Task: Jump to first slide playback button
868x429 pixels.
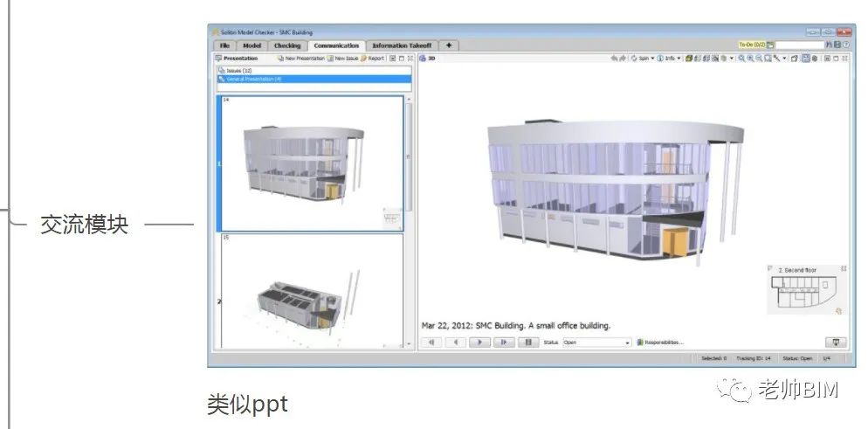Action: 431,343
